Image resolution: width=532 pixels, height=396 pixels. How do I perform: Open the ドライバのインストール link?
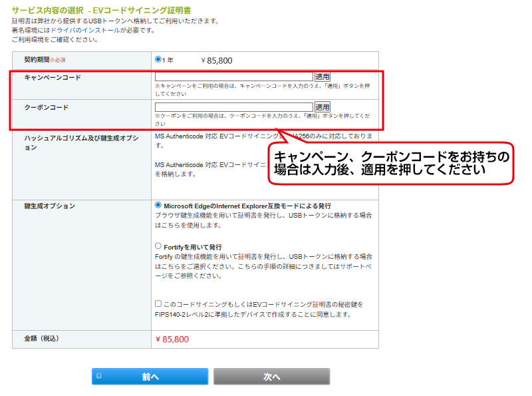[x=82, y=31]
